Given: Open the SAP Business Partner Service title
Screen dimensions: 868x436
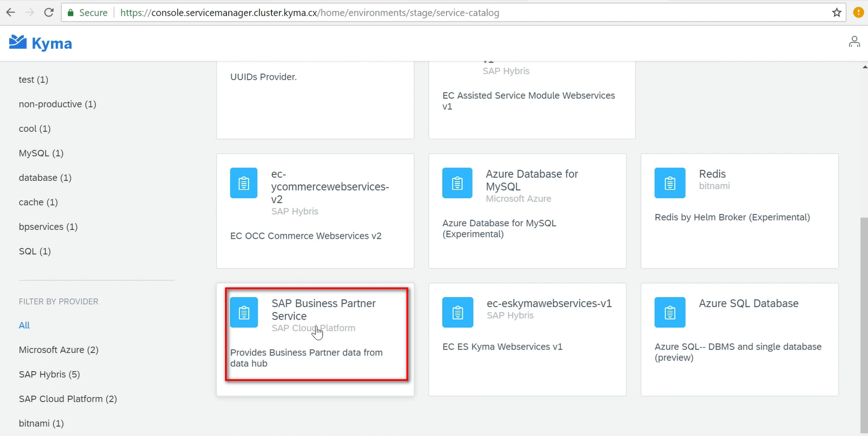Looking at the screenshot, I should (324, 310).
